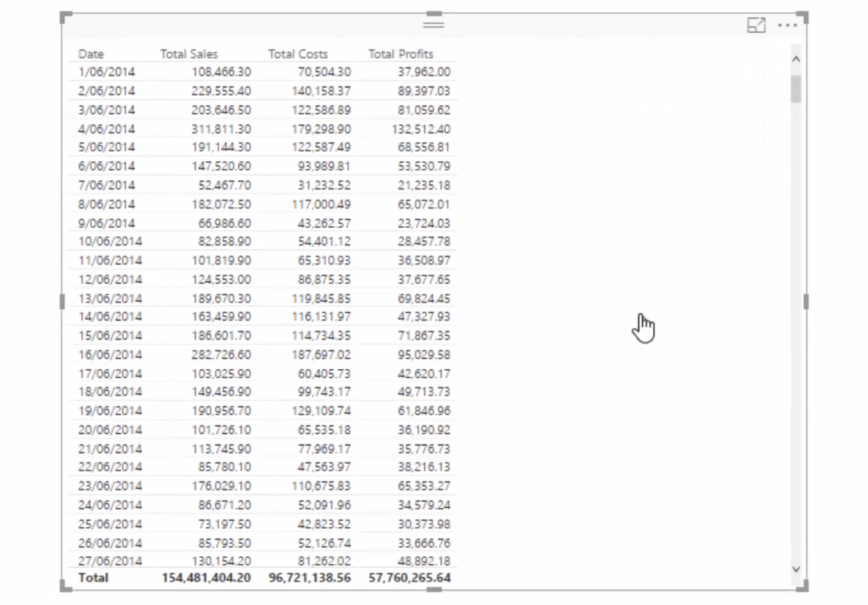Screen dimensions: 868x605
Task: Click total costs value 96,721,138.56
Action: [x=310, y=578]
